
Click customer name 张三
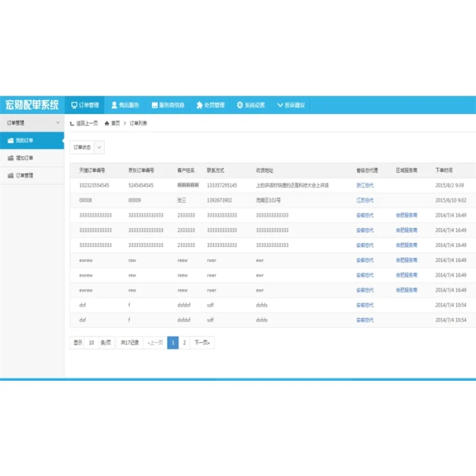181,200
